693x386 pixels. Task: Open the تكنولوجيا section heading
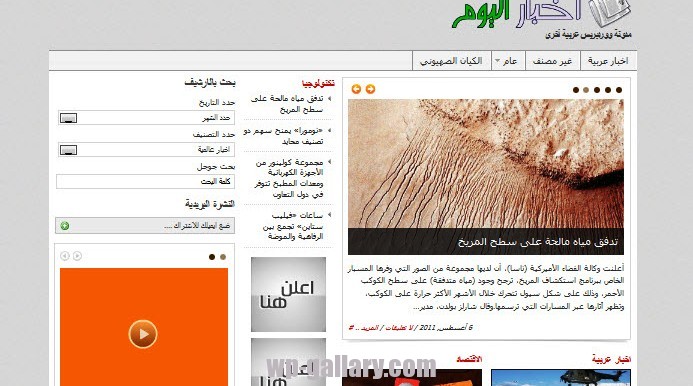click(x=318, y=83)
